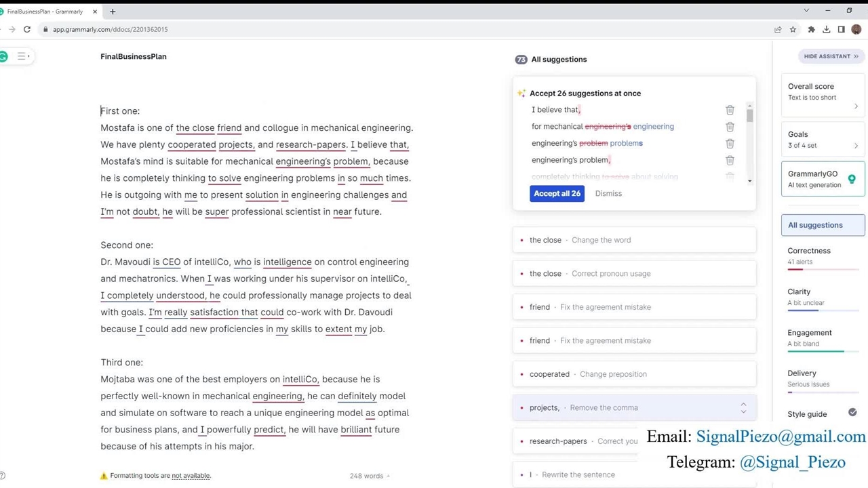The height and width of the screenshot is (488, 868).
Task: Expand the 'projects,' suggestion card chevron
Action: click(x=743, y=408)
